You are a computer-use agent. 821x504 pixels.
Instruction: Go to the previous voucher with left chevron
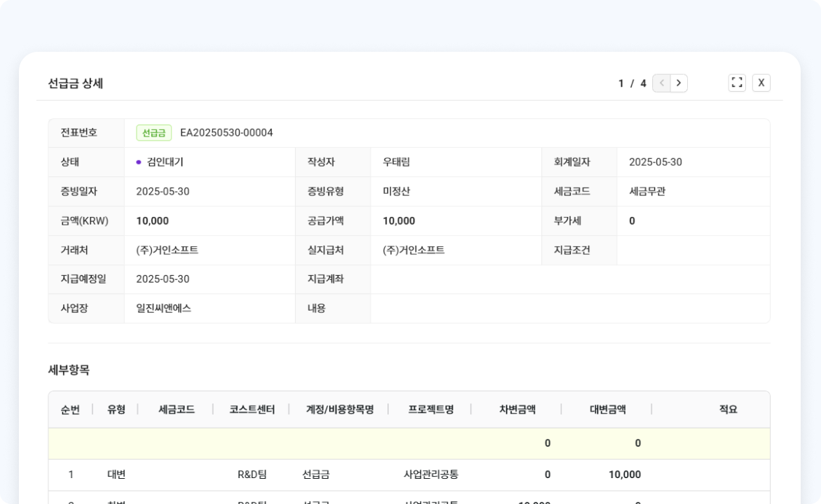(x=661, y=83)
